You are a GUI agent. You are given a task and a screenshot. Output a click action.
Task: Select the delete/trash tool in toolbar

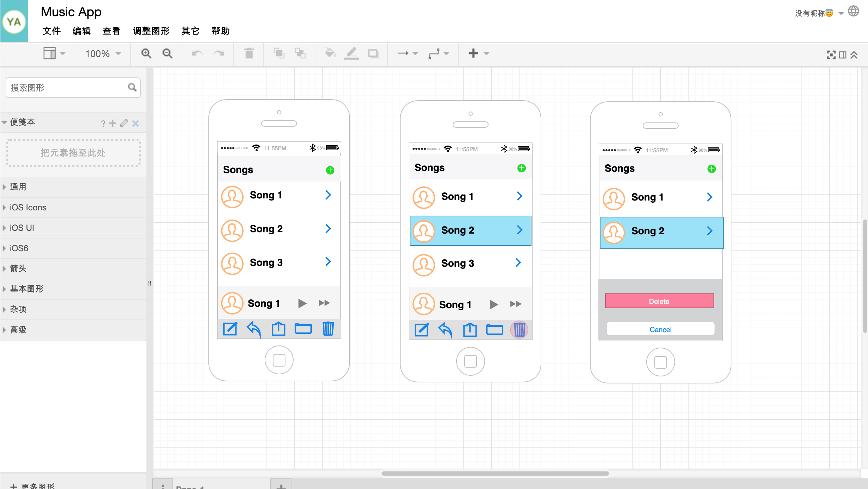249,54
